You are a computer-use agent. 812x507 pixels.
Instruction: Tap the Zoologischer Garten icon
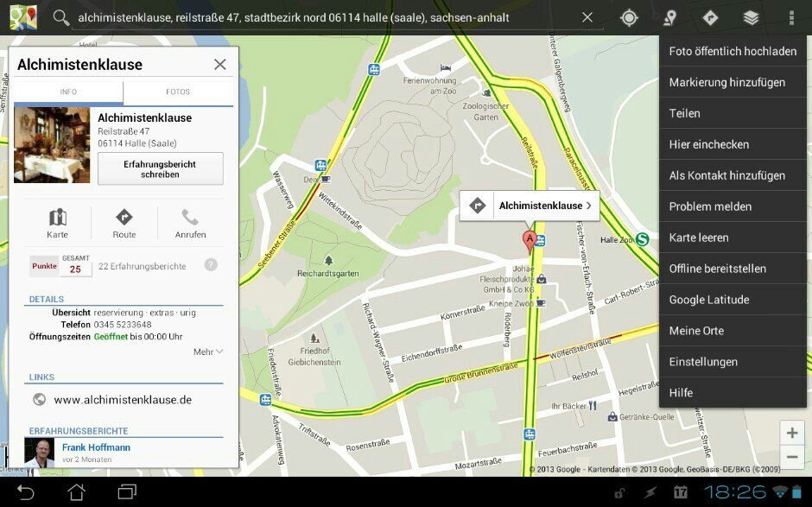(487, 93)
